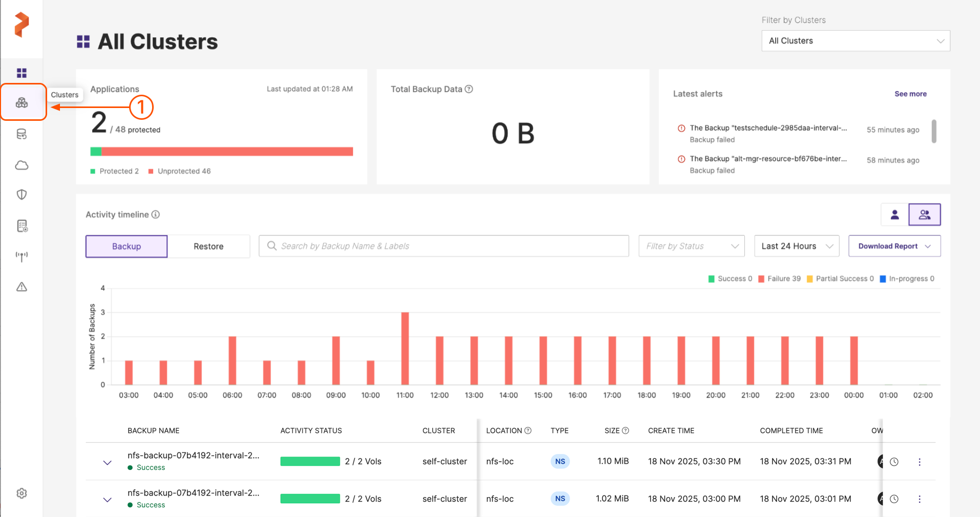Viewport: 980px width, 517px height.
Task: Switch to the Restore tab
Action: pyautogui.click(x=208, y=246)
